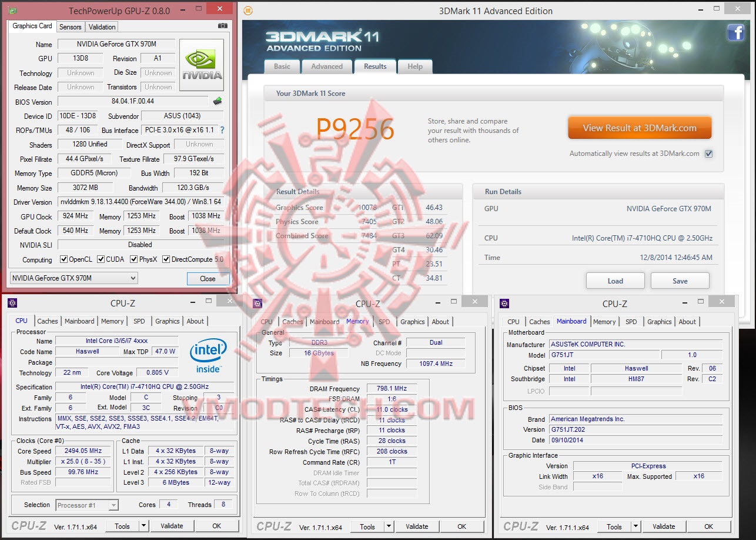Open Graphics tab in the CPU-Z Memory window

click(x=413, y=322)
